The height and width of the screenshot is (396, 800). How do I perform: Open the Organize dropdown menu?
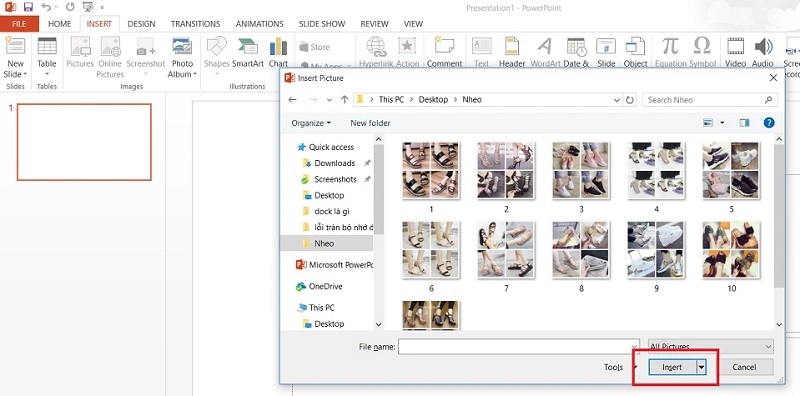tap(311, 123)
